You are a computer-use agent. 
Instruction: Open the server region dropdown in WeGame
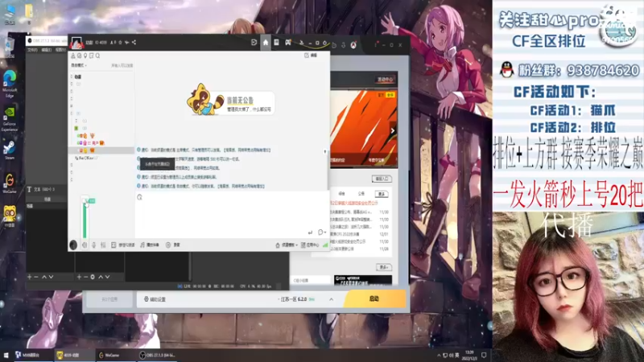[296, 299]
